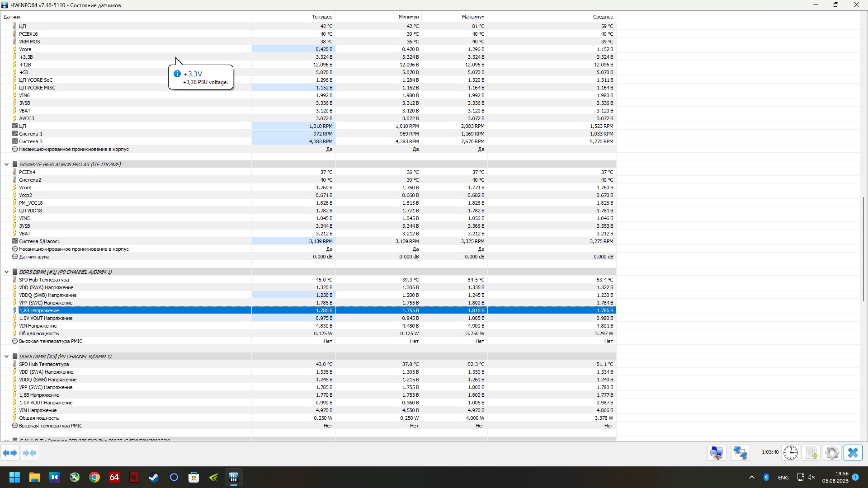Collapse the DDR5 DIMM [#1] sensor group
The width and height of the screenshot is (868, 488).
click(x=6, y=272)
